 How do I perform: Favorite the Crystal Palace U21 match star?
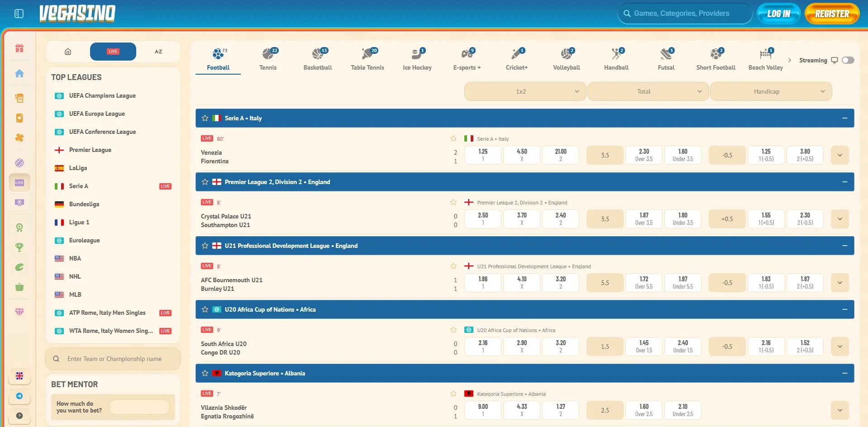(453, 202)
